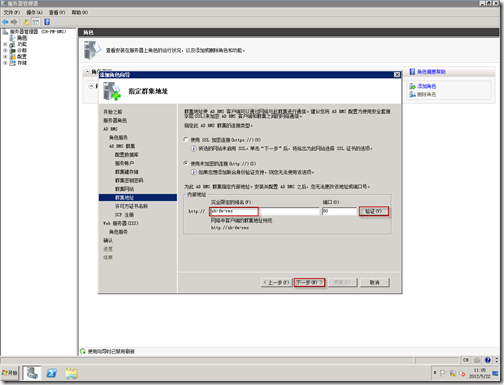Select 确认 wizard step
The image size is (504, 385).
tap(108, 240)
